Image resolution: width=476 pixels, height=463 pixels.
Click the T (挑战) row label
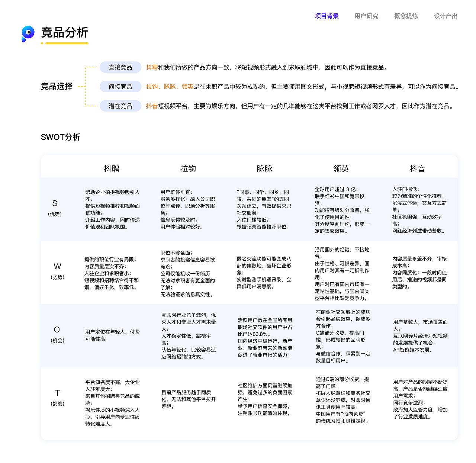pos(57,398)
